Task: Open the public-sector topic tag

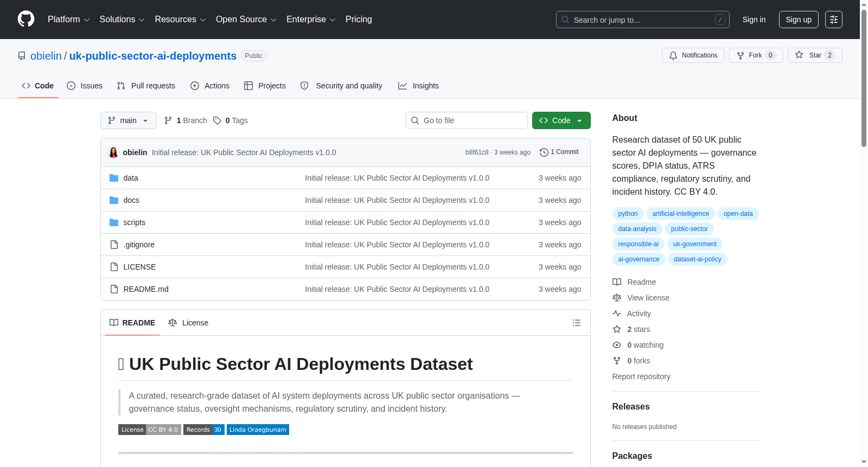Action: click(690, 229)
